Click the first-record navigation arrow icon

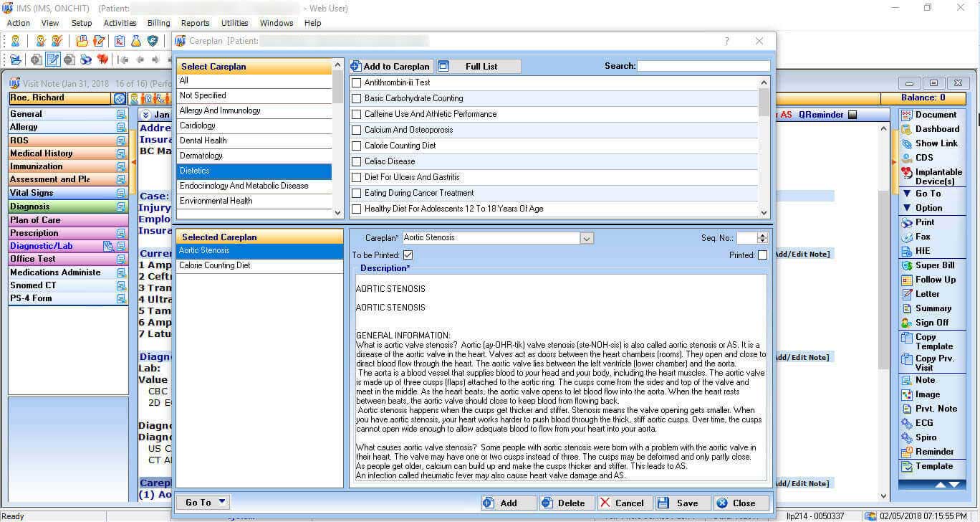(x=123, y=60)
